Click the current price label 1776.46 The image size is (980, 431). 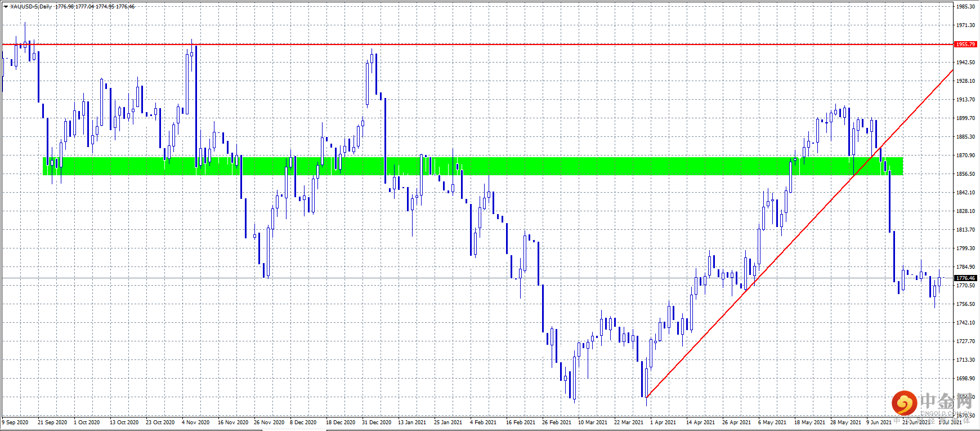tap(965, 278)
